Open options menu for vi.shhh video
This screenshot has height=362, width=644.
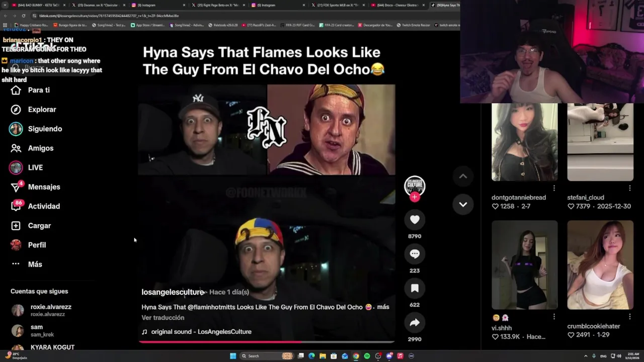(x=554, y=317)
